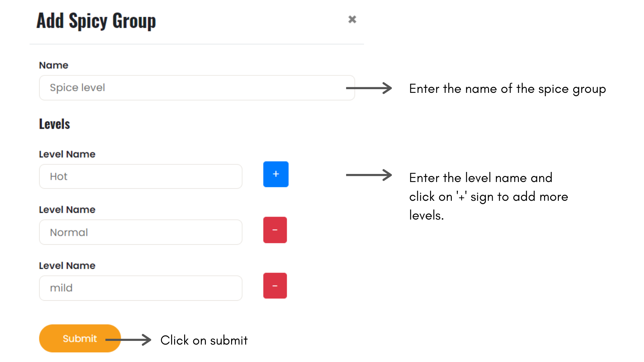Click the 'Click on submit' instruction text

204,341
